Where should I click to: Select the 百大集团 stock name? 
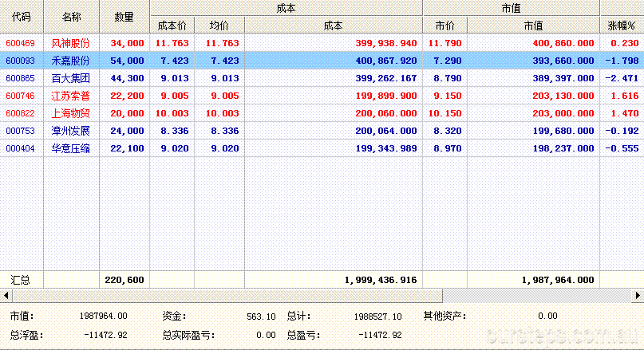pos(71,78)
